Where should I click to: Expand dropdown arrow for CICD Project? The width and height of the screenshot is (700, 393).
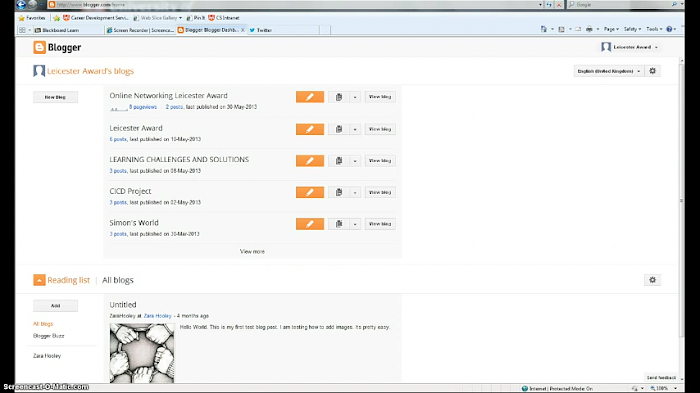(355, 192)
